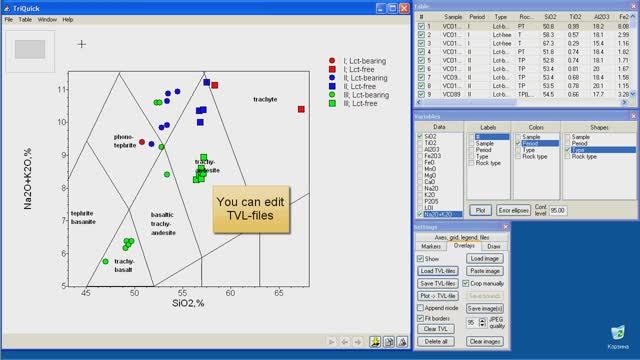Click the Clear TVL button
The height and width of the screenshot is (360, 640).
click(x=436, y=329)
